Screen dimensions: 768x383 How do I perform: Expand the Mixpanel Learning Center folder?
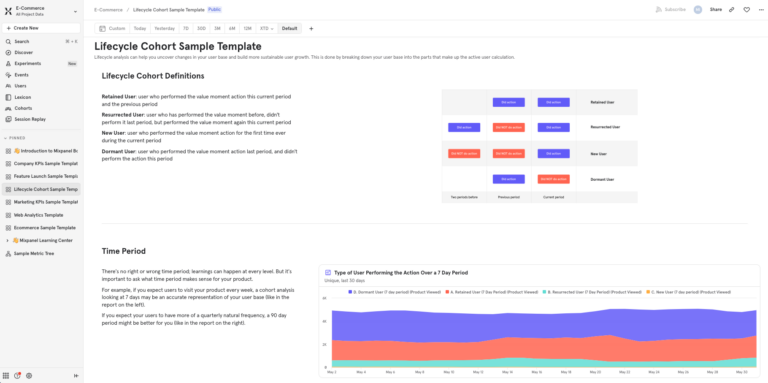pyautogui.click(x=7, y=240)
